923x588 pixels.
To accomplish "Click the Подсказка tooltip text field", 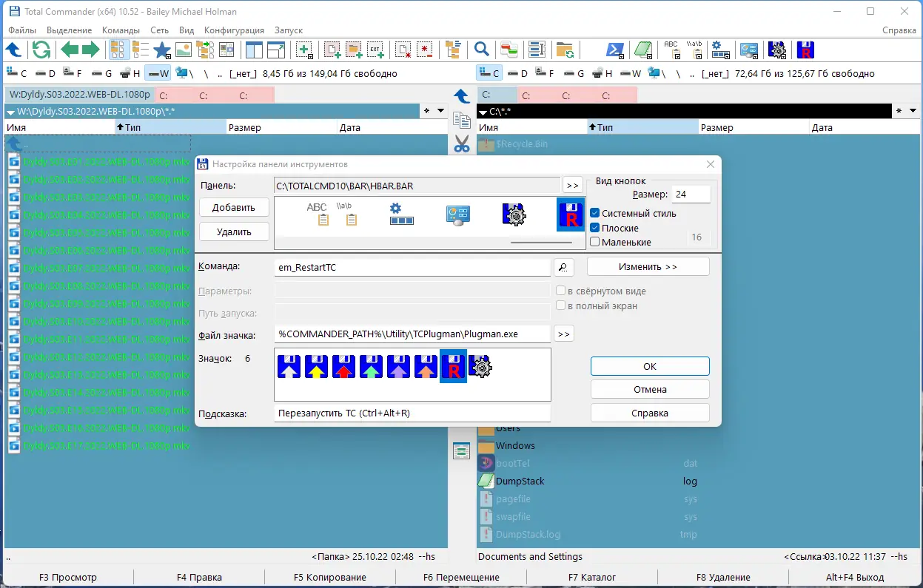I will pos(412,413).
